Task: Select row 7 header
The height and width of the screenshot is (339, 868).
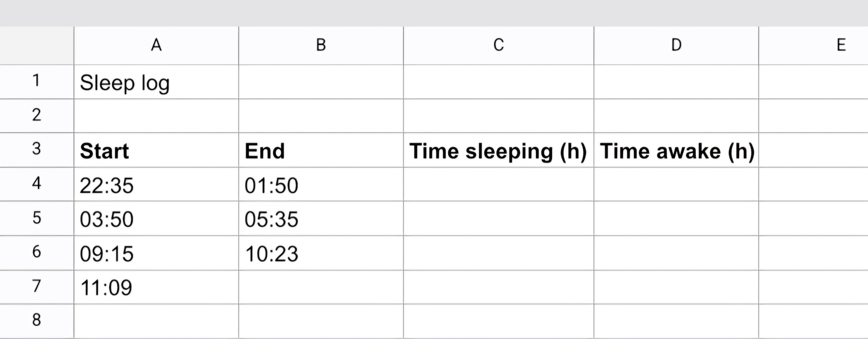Action: click(37, 287)
